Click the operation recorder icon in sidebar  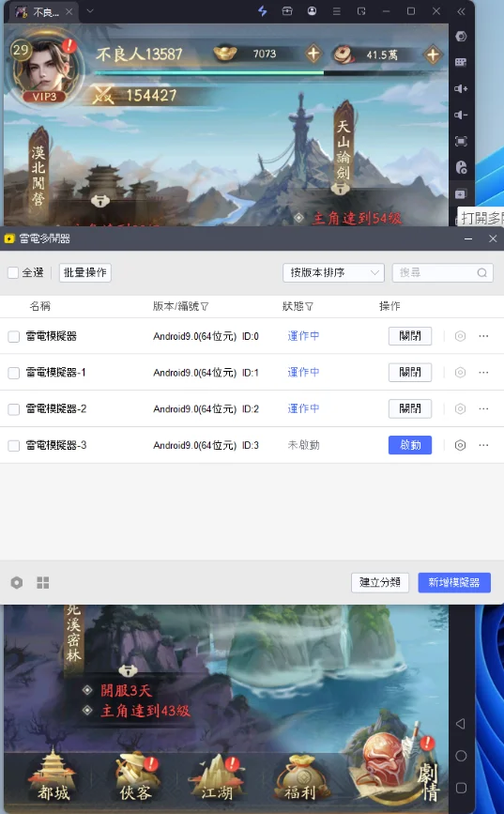tap(461, 167)
